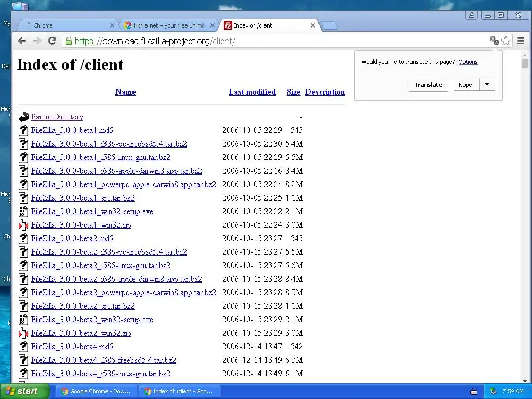532x399 pixels.
Task: Expand the Nope dropdown arrow in translate popup
Action: (x=487, y=85)
